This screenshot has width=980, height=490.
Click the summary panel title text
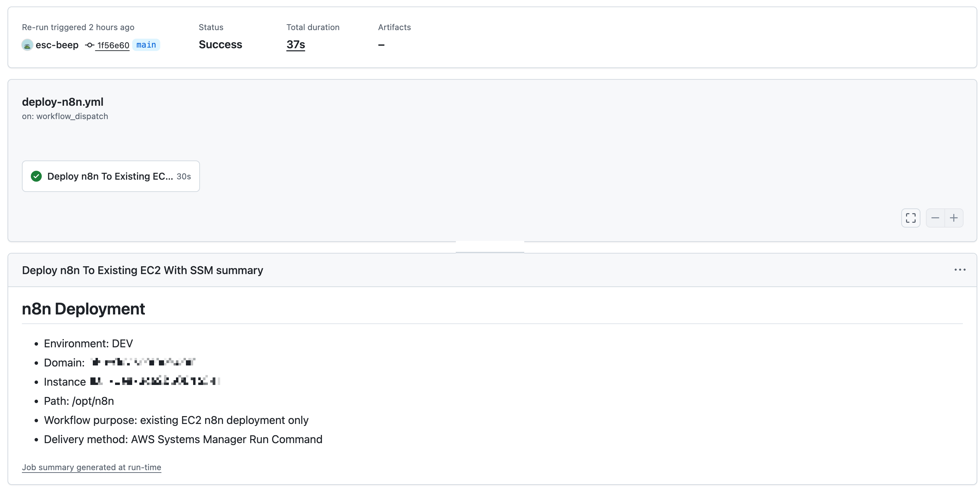tap(143, 270)
